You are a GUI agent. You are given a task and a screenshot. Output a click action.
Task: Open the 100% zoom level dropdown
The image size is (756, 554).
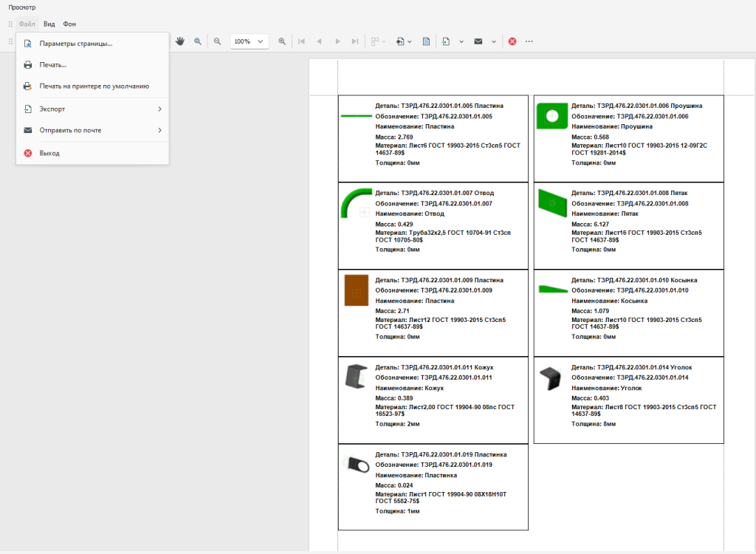250,41
